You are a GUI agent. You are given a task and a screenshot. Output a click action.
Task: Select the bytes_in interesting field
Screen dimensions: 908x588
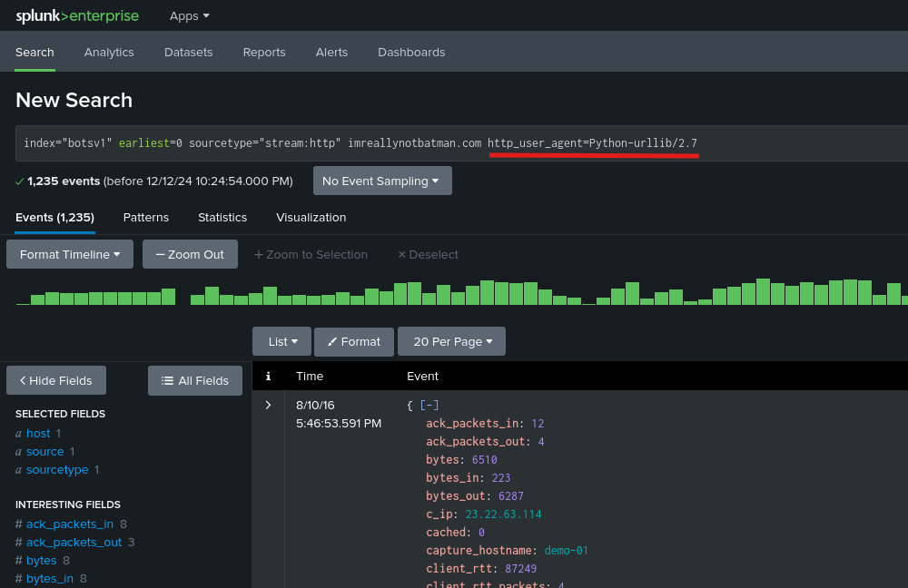pos(50,578)
